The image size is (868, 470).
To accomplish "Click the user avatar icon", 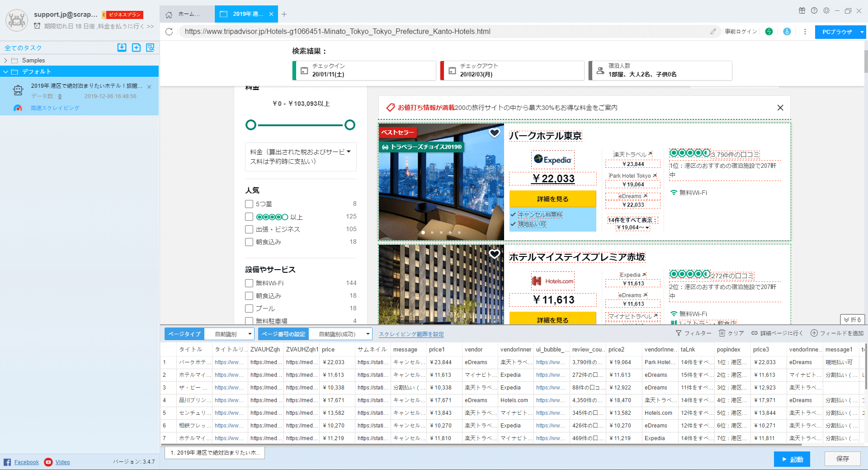I will click(17, 20).
